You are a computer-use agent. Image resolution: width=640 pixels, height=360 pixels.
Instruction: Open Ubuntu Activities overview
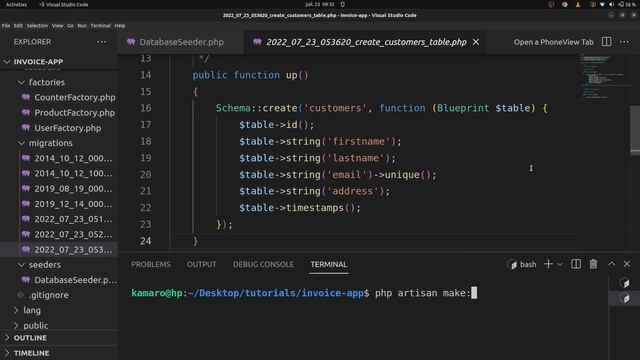16,4
